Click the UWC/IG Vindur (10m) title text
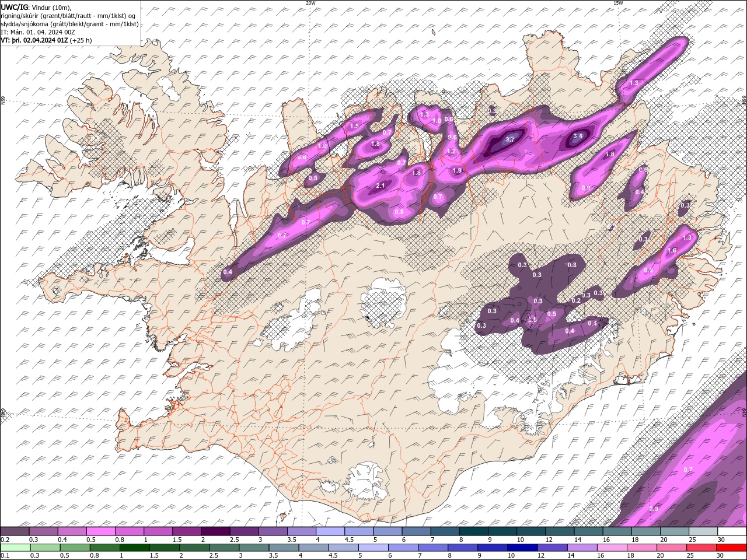747x560 pixels. point(36,7)
